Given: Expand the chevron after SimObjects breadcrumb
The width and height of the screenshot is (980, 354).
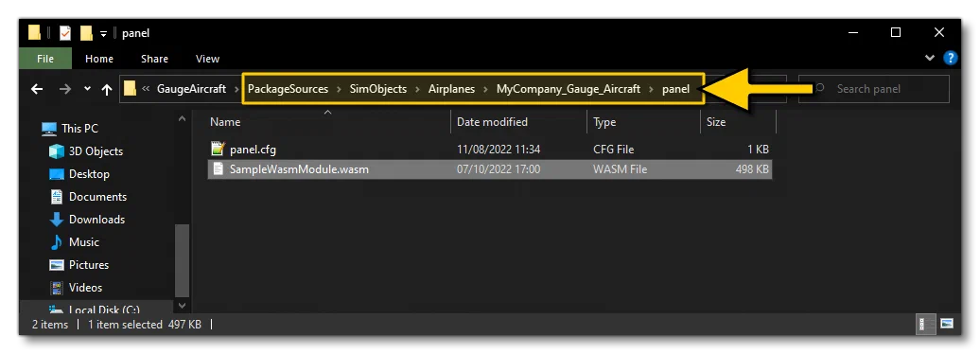Looking at the screenshot, I should click(418, 89).
